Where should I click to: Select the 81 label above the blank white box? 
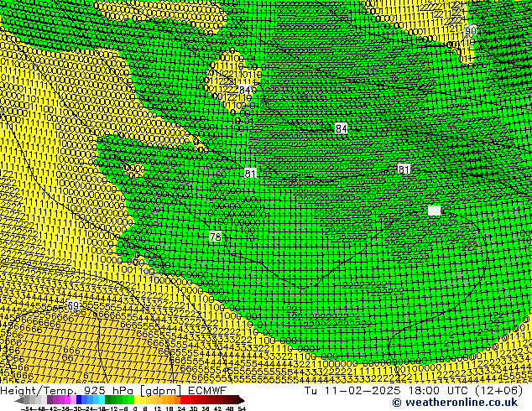pyautogui.click(x=404, y=169)
